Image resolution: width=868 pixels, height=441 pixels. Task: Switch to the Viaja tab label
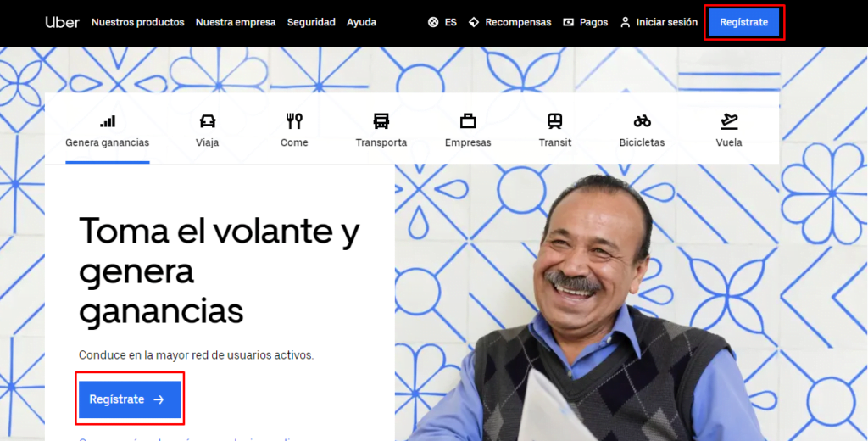[207, 142]
